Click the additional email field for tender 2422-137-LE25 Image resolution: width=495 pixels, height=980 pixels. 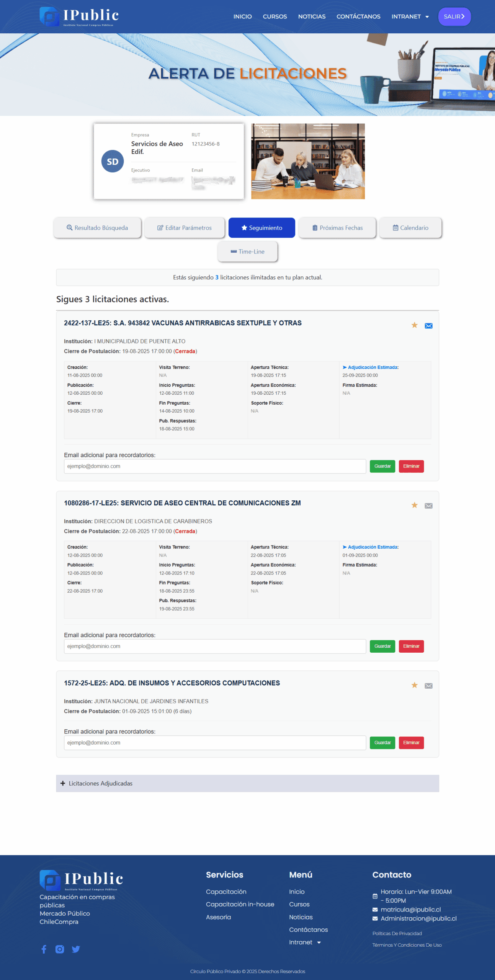click(215, 466)
